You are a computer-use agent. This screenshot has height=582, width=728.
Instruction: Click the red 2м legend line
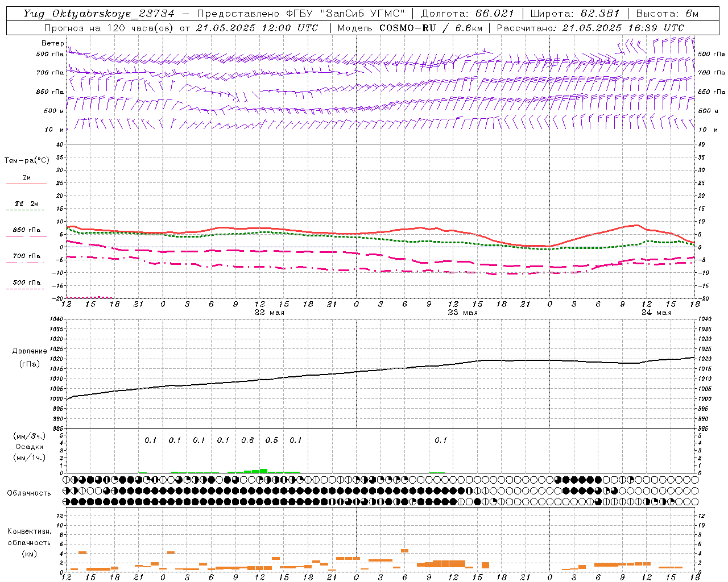[26, 184]
